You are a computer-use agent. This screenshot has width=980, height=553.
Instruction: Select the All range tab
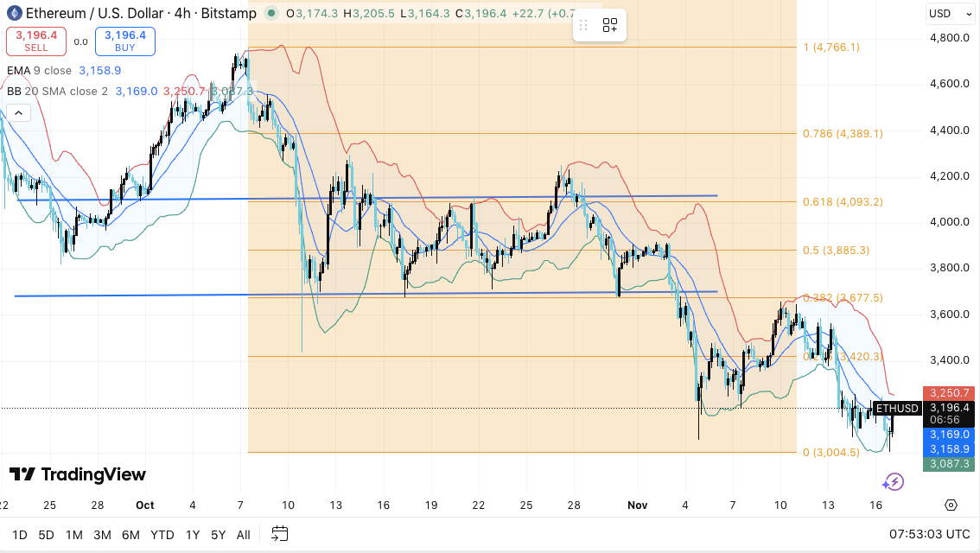243,535
